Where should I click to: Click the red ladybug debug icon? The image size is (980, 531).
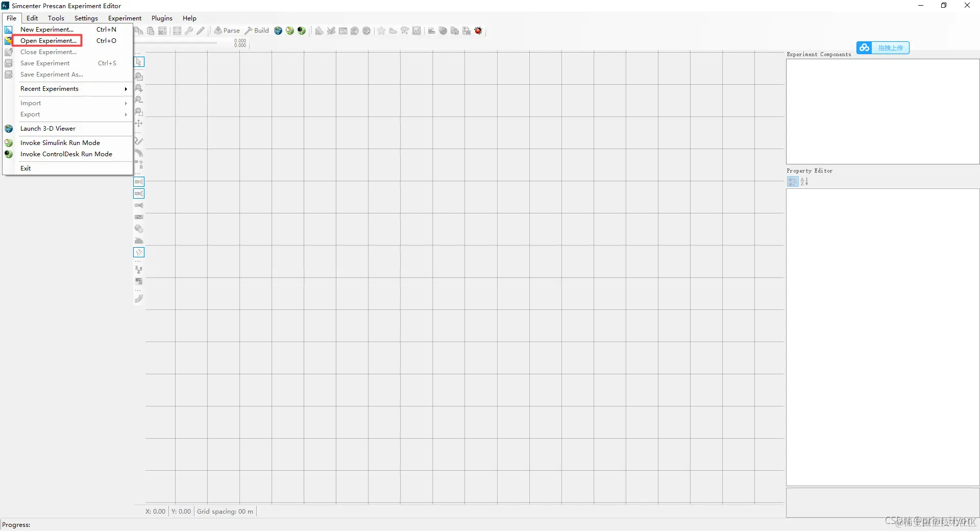[478, 31]
